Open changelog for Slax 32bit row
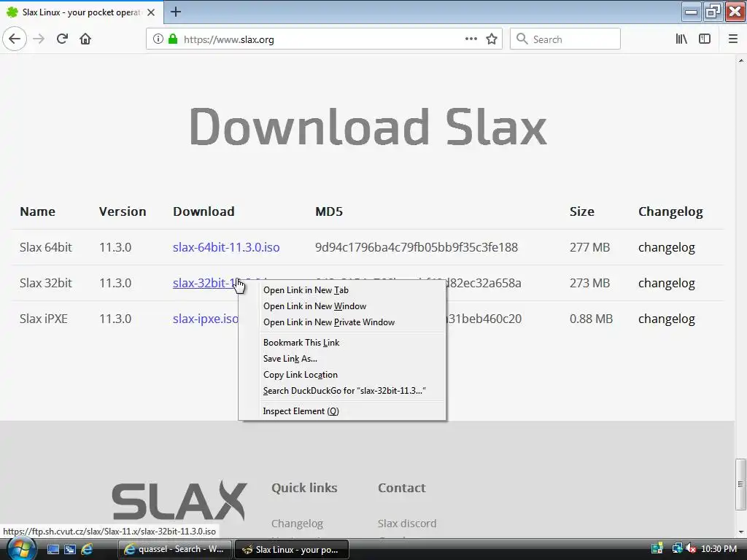This screenshot has width=747, height=560. click(x=667, y=283)
